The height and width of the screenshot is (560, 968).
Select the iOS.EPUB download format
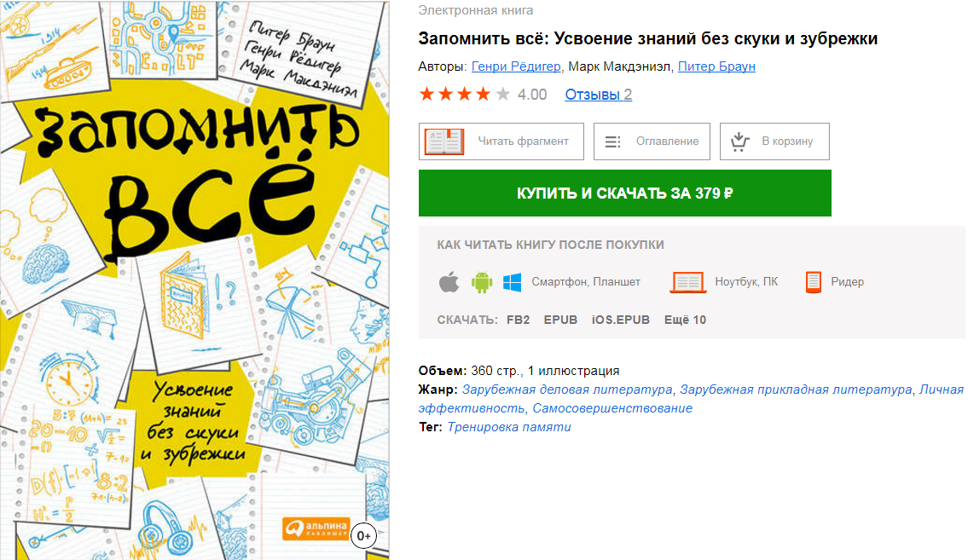[621, 320]
